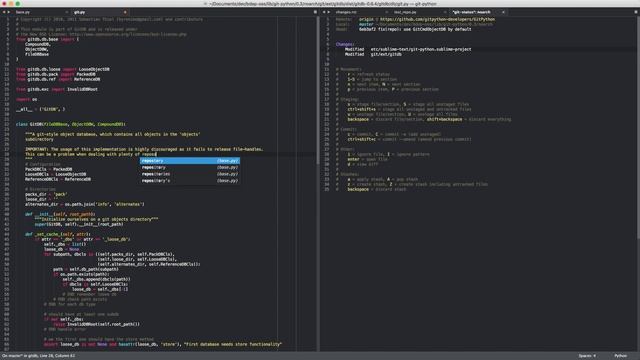
Task: Click the modified sublime-project file entry
Action: [408, 49]
